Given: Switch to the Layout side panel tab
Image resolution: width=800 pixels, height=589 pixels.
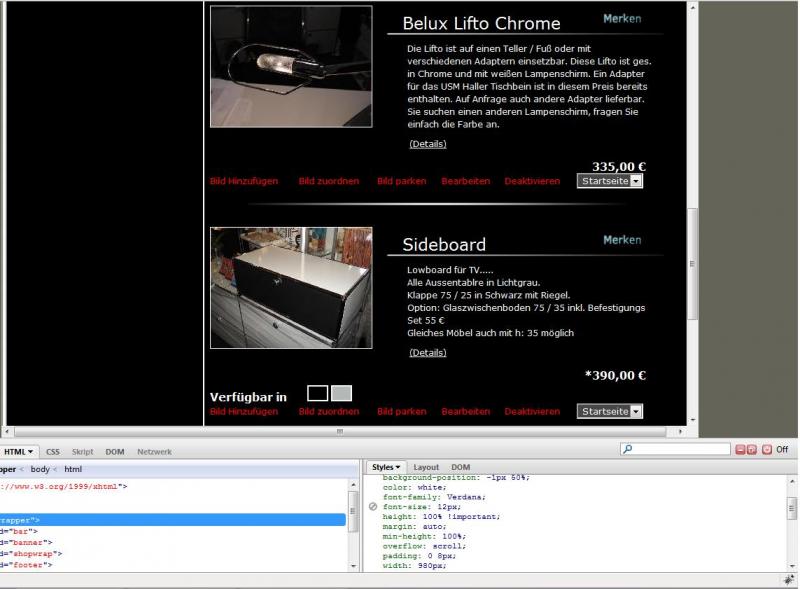Looking at the screenshot, I should point(426,467).
